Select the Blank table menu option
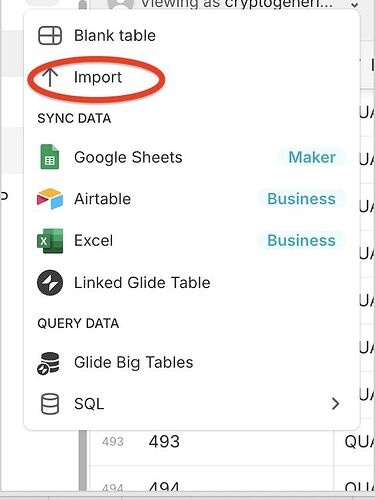The width and height of the screenshot is (375, 500). (x=192, y=35)
